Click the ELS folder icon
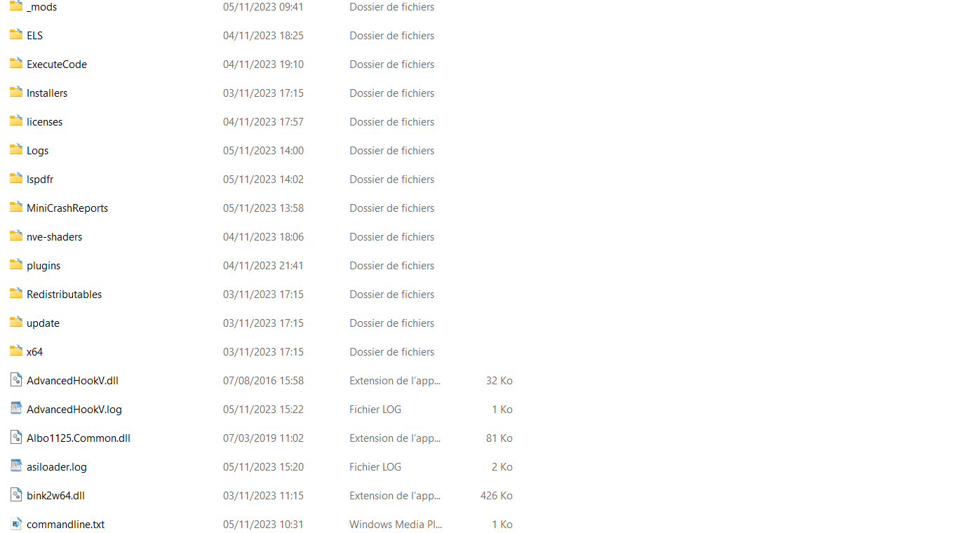 [x=16, y=34]
